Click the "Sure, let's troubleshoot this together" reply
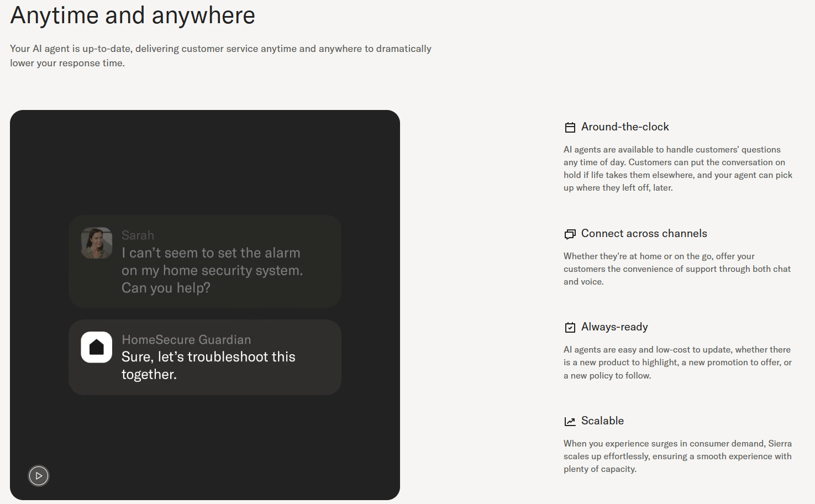This screenshot has height=504, width=815. (208, 365)
